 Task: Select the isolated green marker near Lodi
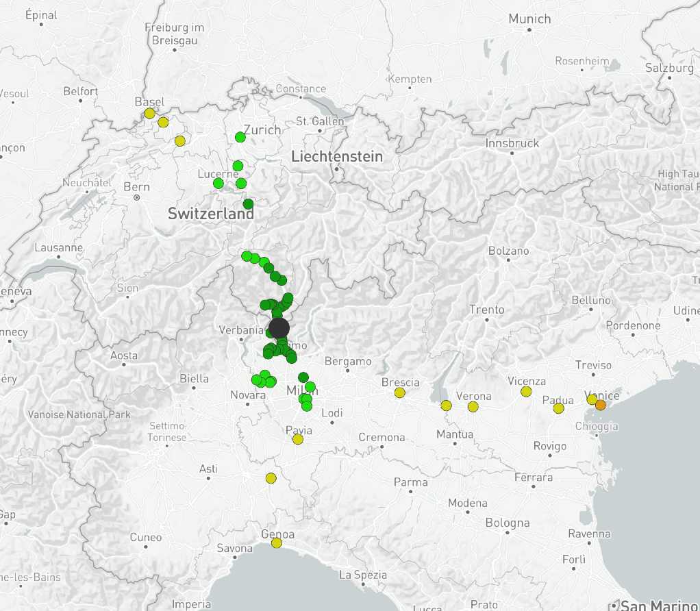coord(306,407)
